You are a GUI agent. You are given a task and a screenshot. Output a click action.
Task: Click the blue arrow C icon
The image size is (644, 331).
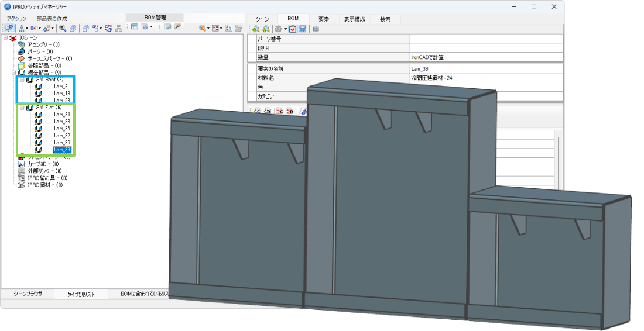click(257, 111)
